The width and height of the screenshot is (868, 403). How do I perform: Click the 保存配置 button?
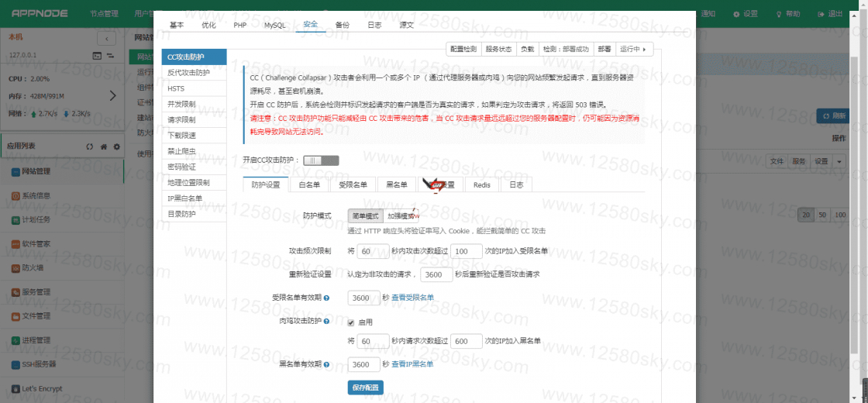click(x=365, y=387)
